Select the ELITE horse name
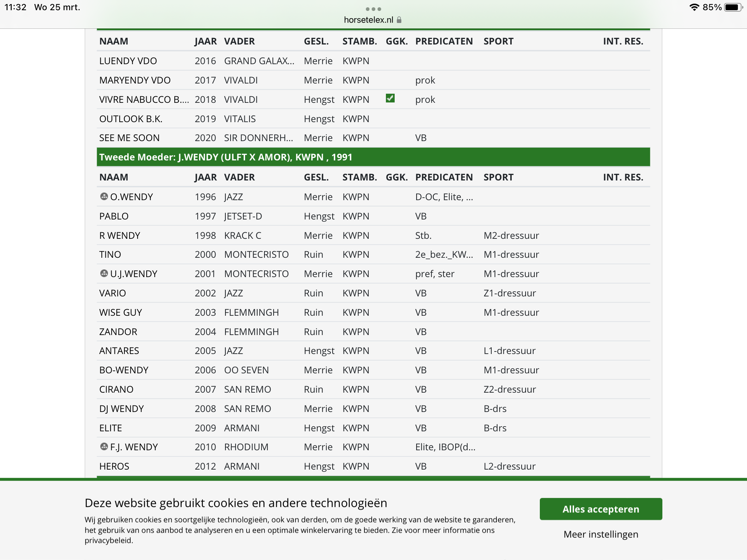 point(111,428)
